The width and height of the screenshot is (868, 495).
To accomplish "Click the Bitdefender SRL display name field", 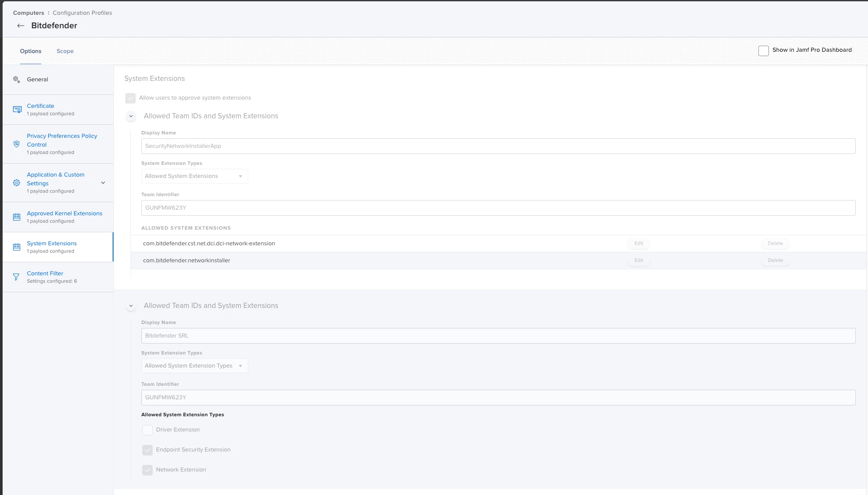I will [x=498, y=336].
